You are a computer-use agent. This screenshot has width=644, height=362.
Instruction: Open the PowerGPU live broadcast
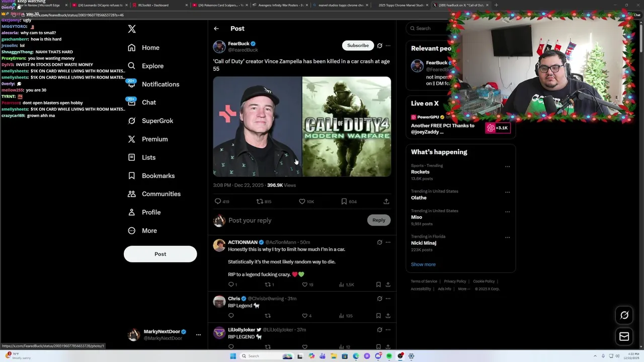pyautogui.click(x=460, y=125)
